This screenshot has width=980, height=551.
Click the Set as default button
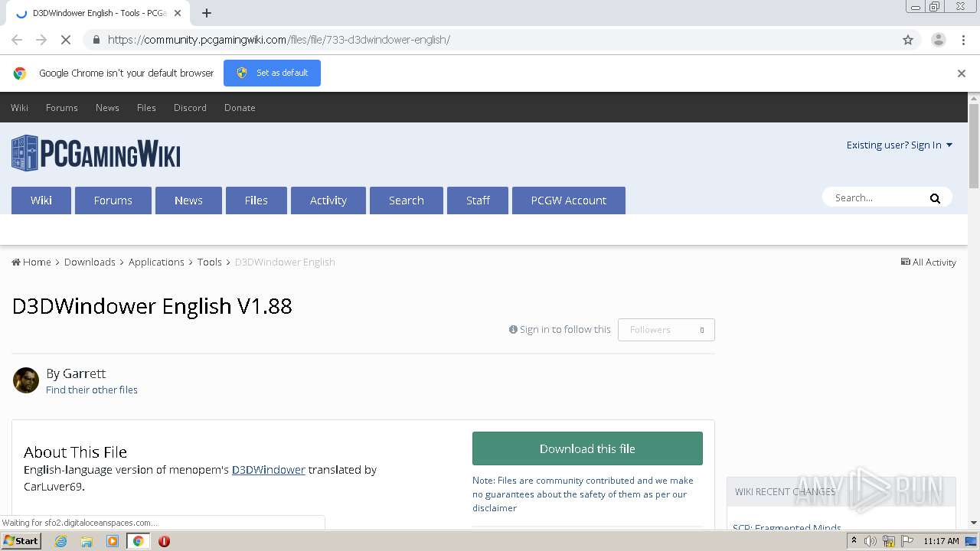(x=272, y=73)
